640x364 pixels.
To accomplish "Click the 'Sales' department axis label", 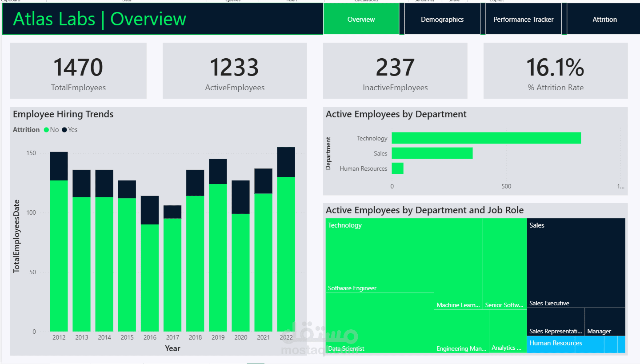I will point(380,153).
